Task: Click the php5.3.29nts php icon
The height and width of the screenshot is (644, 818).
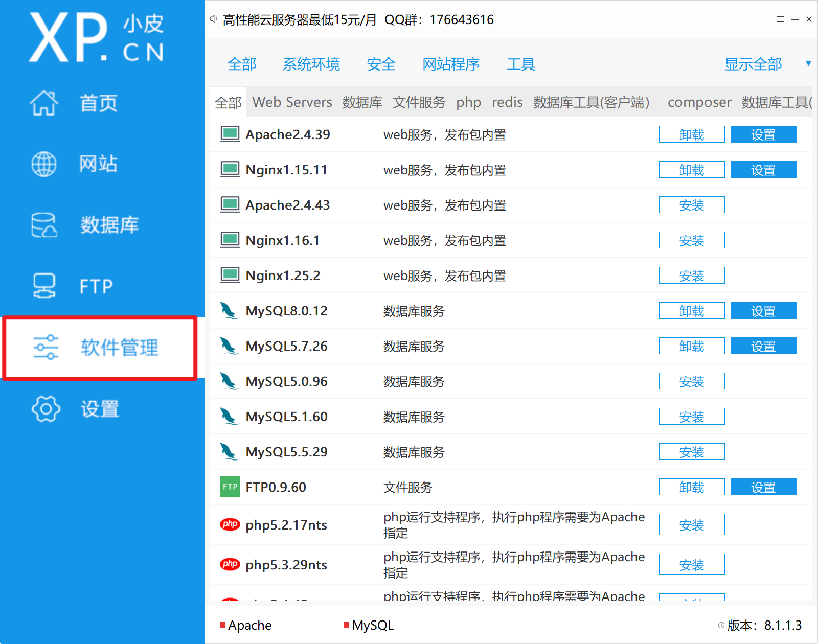Action: pyautogui.click(x=230, y=564)
